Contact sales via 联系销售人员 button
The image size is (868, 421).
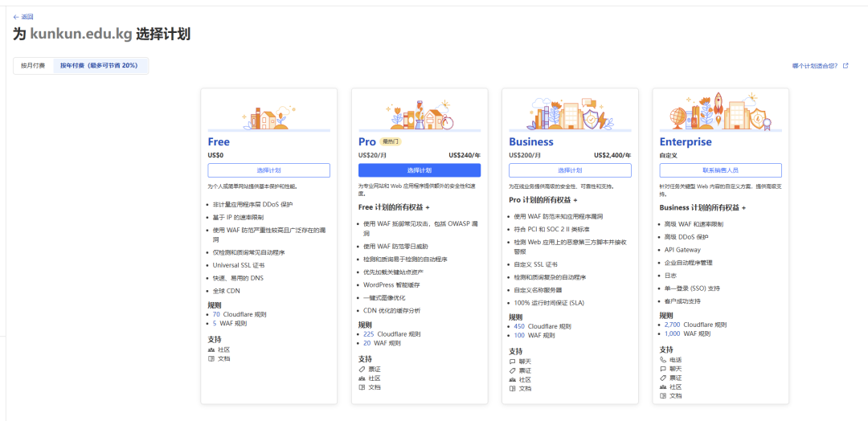point(721,170)
